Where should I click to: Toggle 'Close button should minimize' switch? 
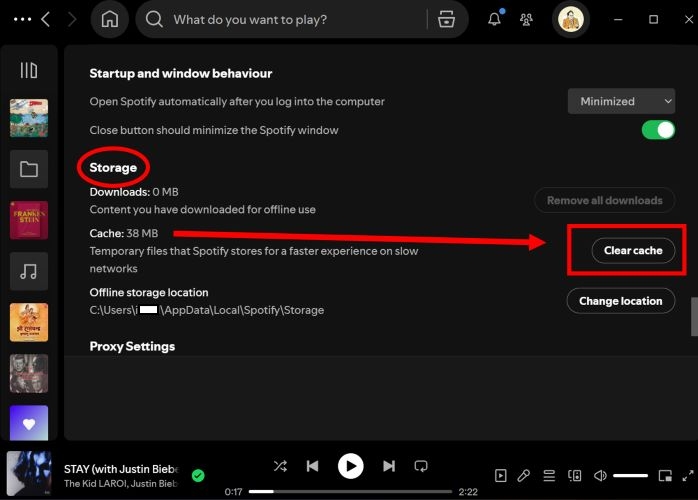pyautogui.click(x=658, y=130)
